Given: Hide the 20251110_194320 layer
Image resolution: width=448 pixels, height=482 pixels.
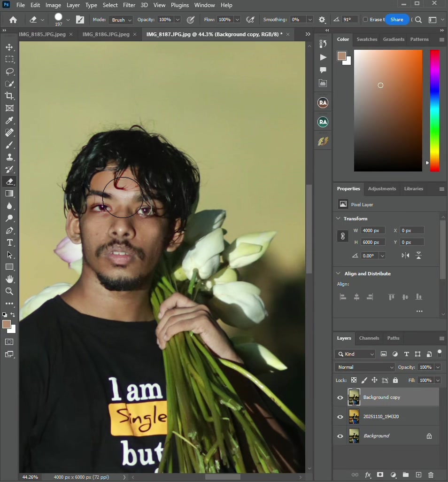Looking at the screenshot, I should point(340,417).
